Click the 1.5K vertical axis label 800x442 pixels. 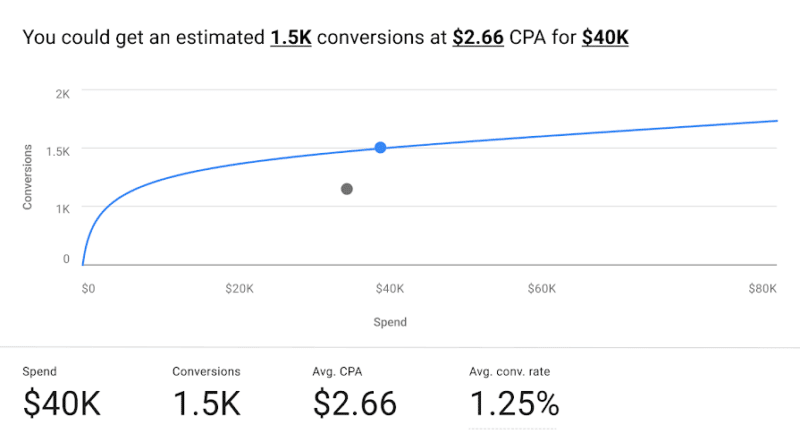tap(56, 150)
